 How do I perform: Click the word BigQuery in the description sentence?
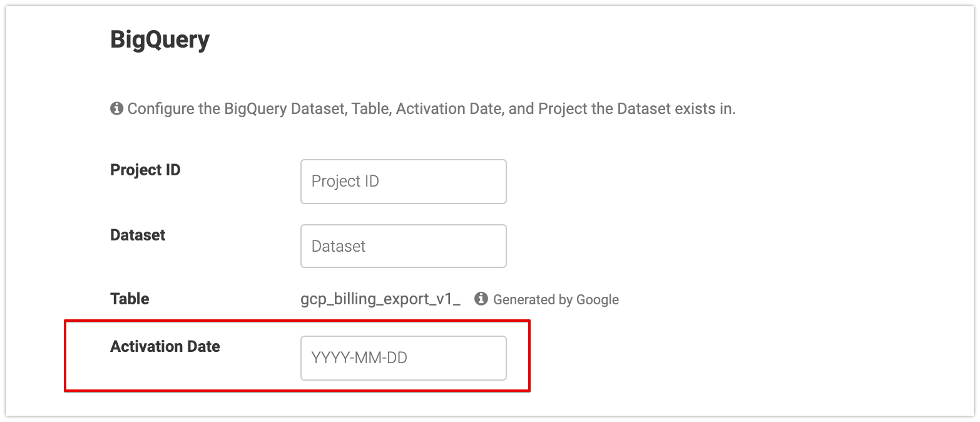coord(256,109)
